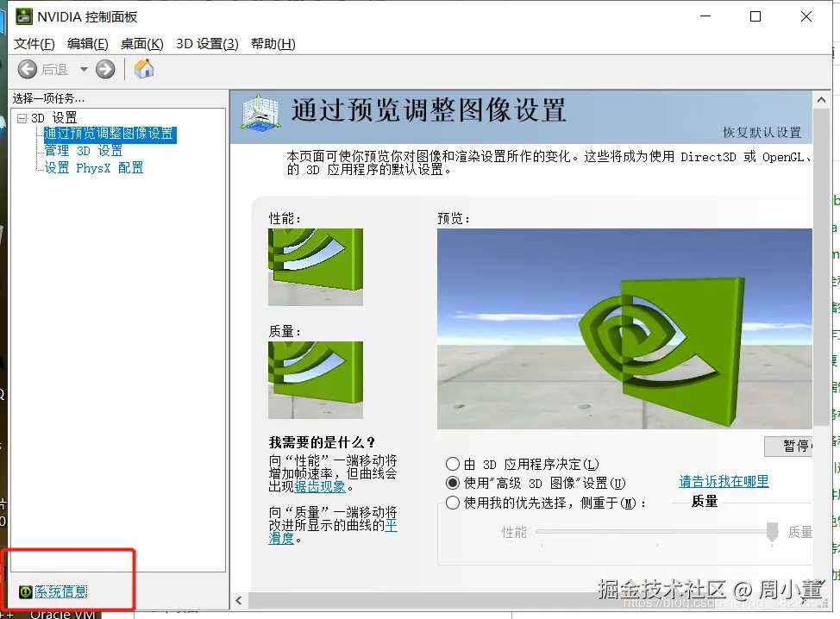The height and width of the screenshot is (619, 840).
Task: Open the back history dropdown arrow
Action: coord(84,69)
